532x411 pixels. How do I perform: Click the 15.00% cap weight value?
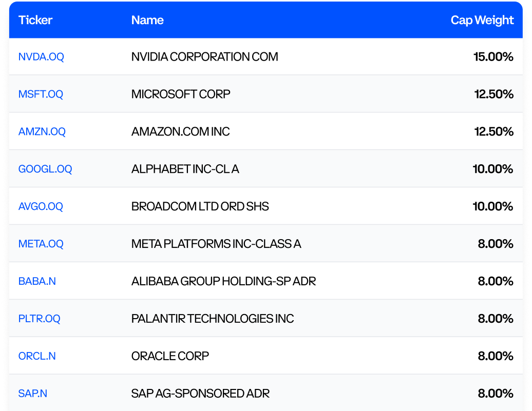tap(493, 56)
